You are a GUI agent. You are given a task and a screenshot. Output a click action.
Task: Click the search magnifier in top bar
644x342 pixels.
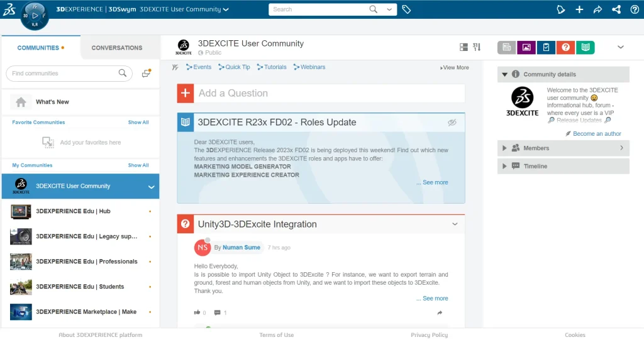(x=373, y=9)
